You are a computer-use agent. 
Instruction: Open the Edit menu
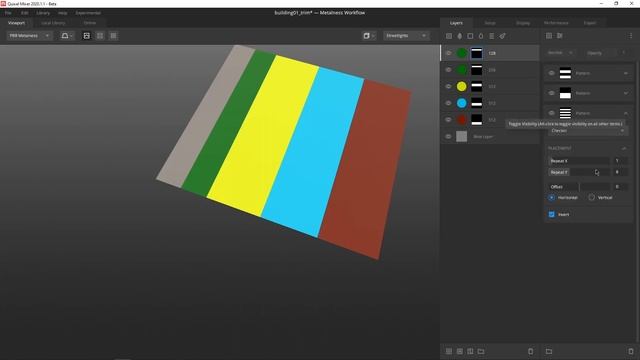24,13
